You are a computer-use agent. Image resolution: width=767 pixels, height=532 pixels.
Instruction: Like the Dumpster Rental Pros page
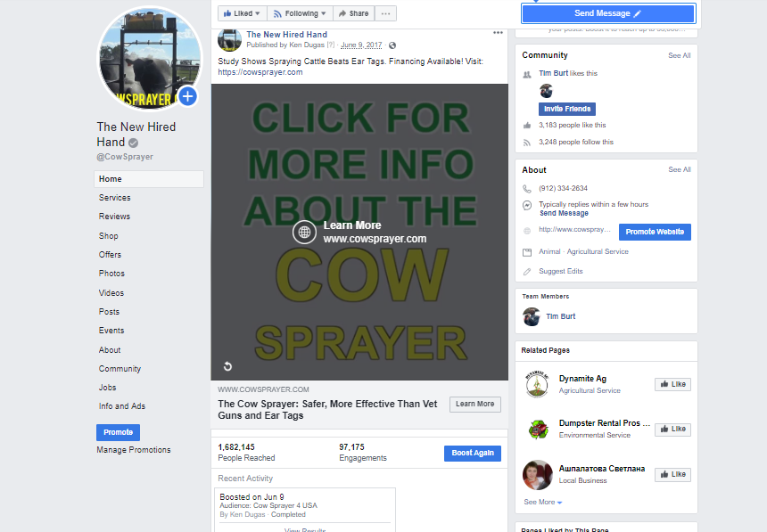(x=672, y=430)
